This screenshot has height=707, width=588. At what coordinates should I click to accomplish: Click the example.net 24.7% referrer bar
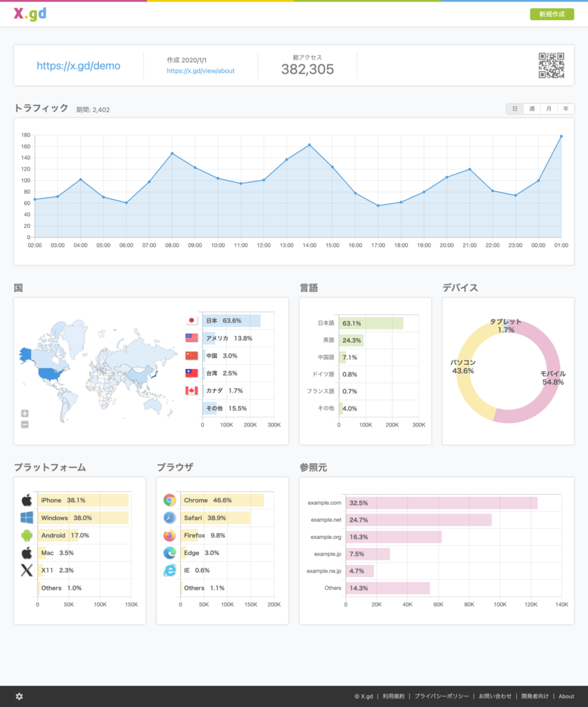tap(419, 520)
